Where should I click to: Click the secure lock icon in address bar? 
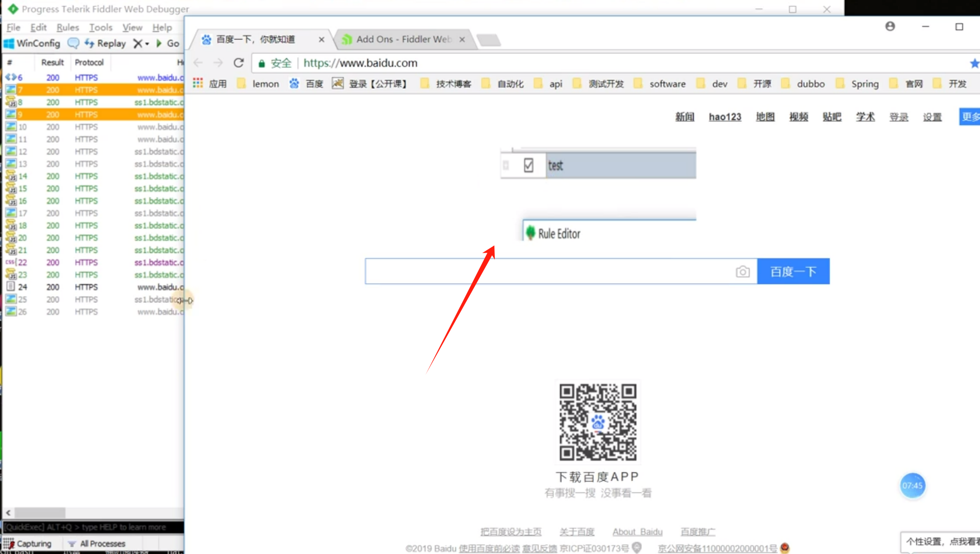coord(262,63)
